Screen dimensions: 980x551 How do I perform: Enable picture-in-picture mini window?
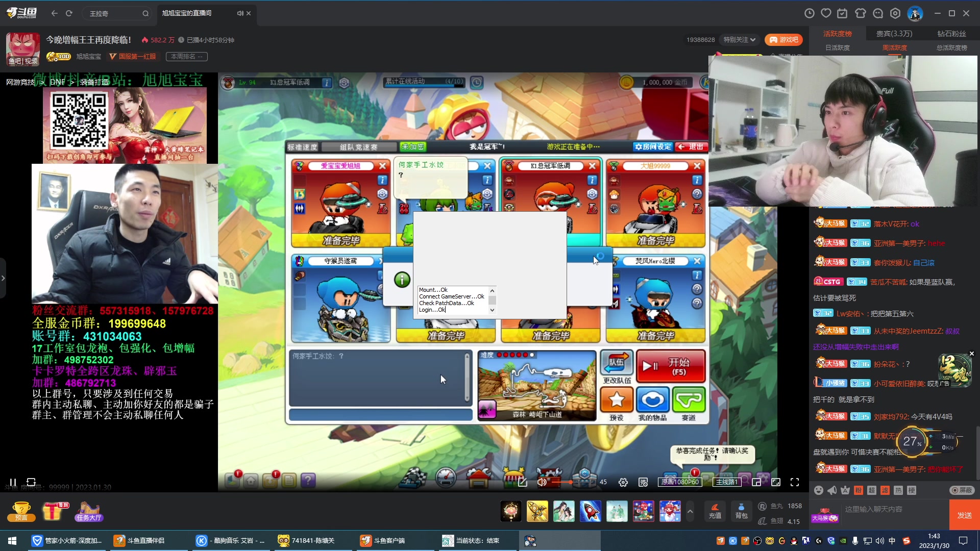[756, 482]
